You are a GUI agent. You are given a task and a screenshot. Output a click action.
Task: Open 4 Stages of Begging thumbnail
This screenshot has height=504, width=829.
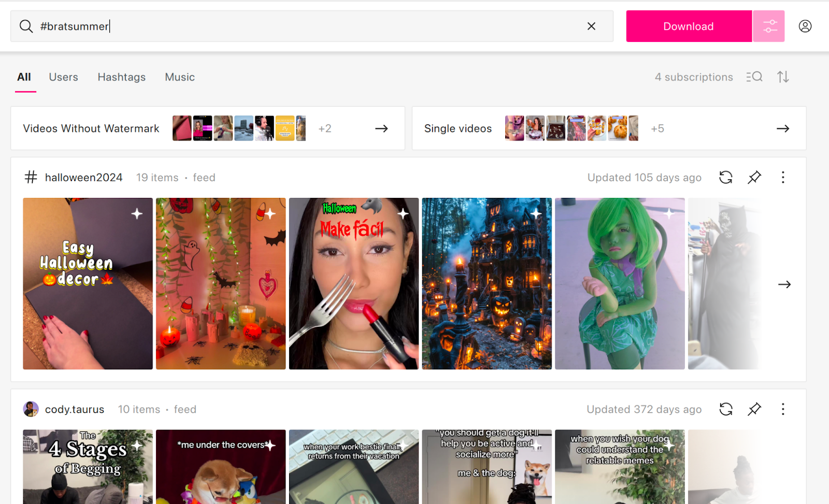[88, 467]
